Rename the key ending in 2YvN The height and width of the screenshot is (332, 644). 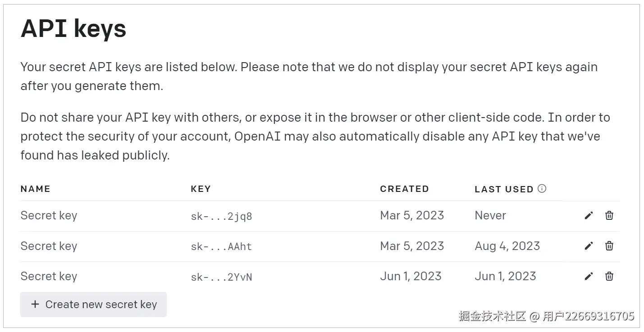click(589, 276)
